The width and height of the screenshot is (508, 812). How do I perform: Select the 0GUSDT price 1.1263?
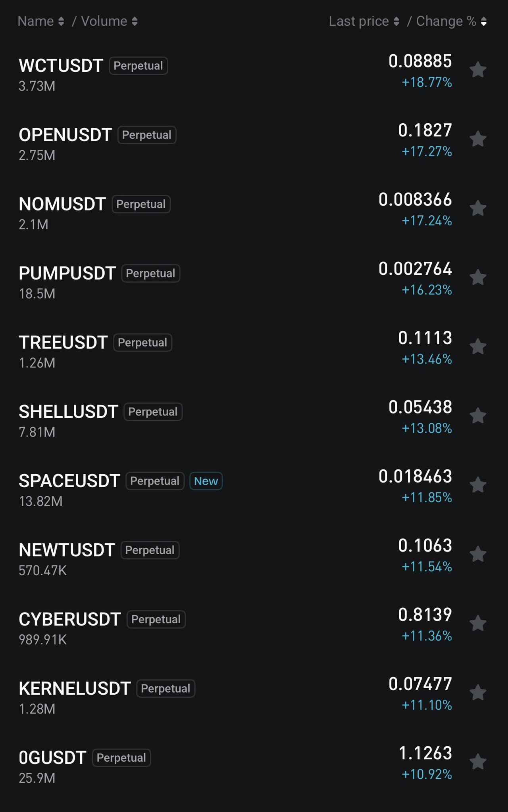425,753
